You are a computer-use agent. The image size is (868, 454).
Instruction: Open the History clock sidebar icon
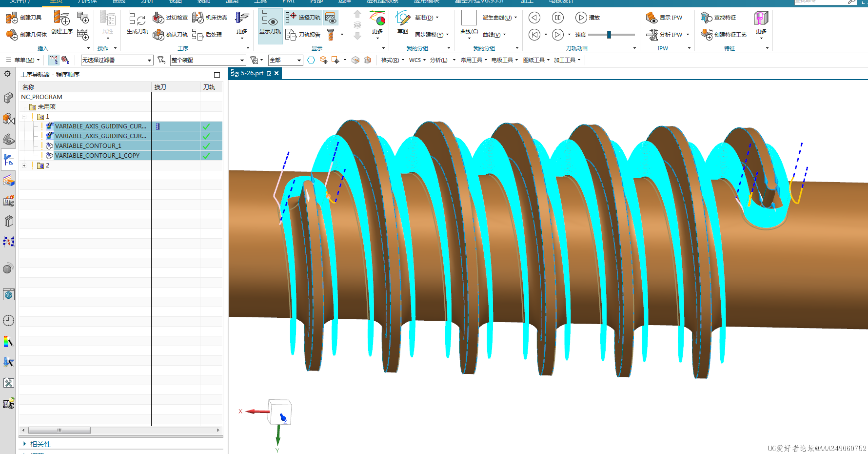tap(8, 320)
